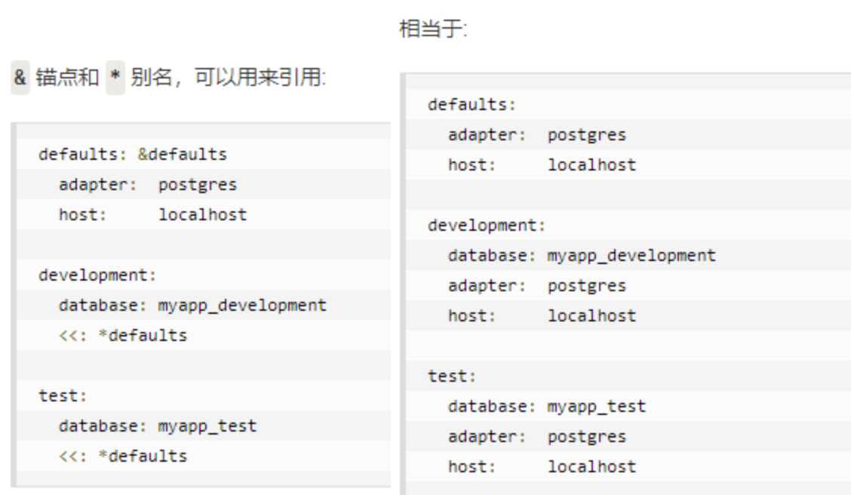Screen dimensions: 854x504
Task: Click 'defaults:' key in left code block
Action: tap(82, 154)
